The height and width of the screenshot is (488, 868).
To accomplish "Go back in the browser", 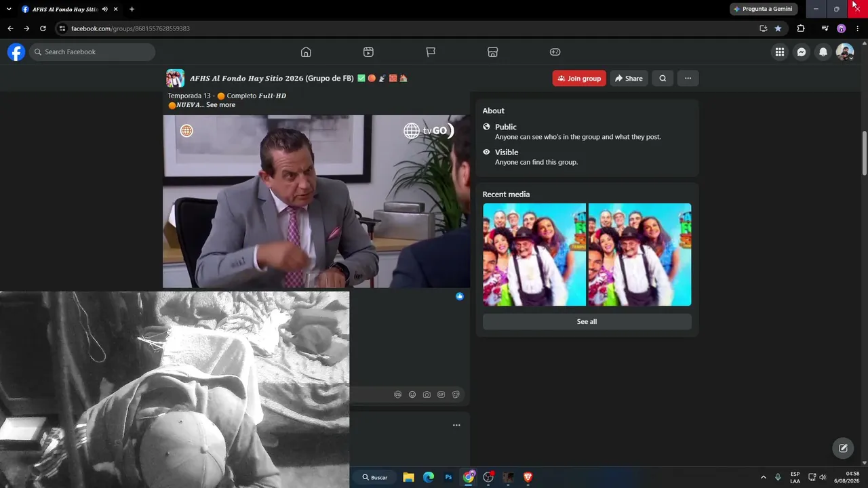I will tap(10, 28).
